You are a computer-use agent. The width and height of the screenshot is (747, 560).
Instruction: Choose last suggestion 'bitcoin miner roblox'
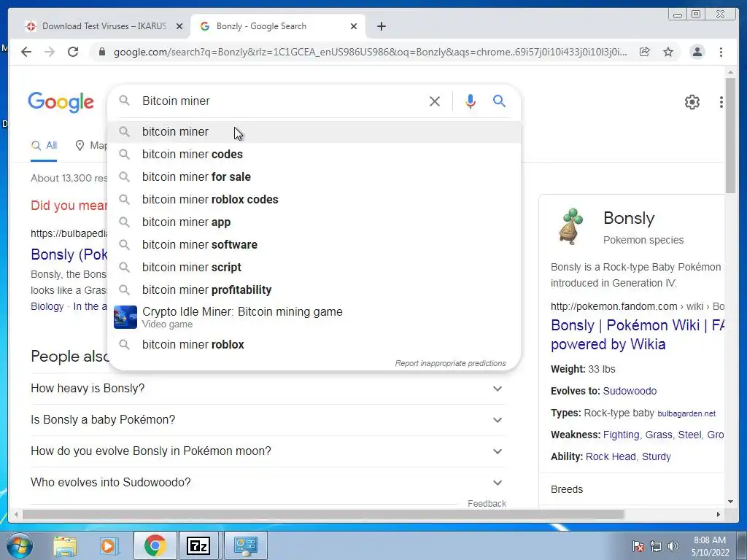314,344
